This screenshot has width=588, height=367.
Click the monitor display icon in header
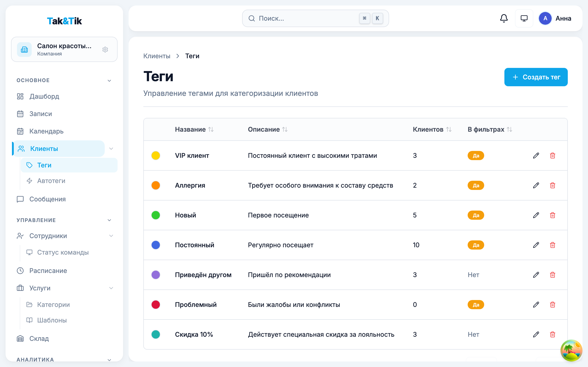[524, 18]
